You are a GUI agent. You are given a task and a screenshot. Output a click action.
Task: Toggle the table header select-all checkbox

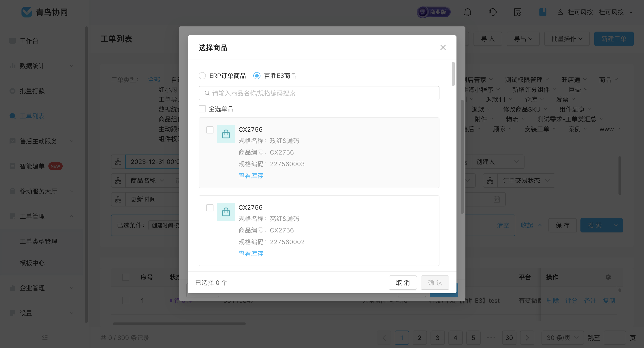126,277
